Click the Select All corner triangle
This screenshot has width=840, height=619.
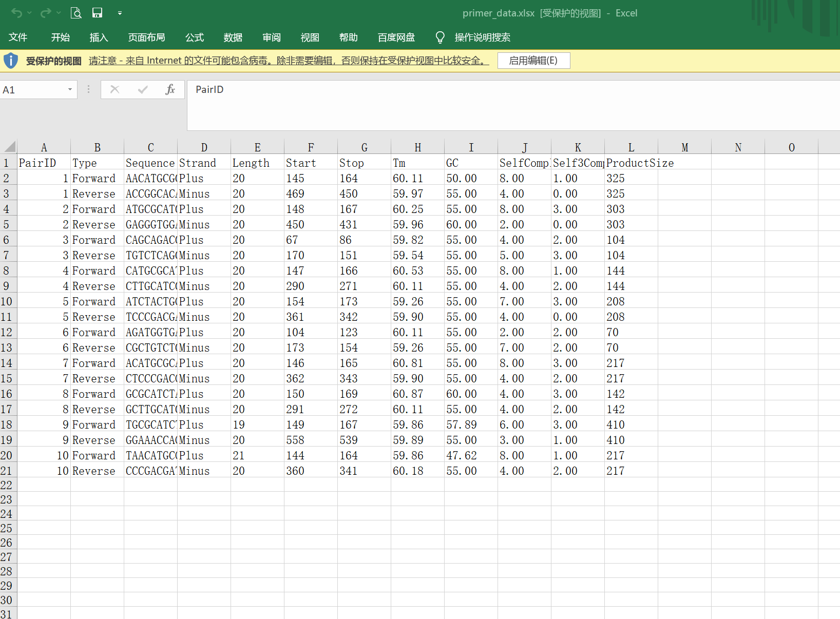9,147
